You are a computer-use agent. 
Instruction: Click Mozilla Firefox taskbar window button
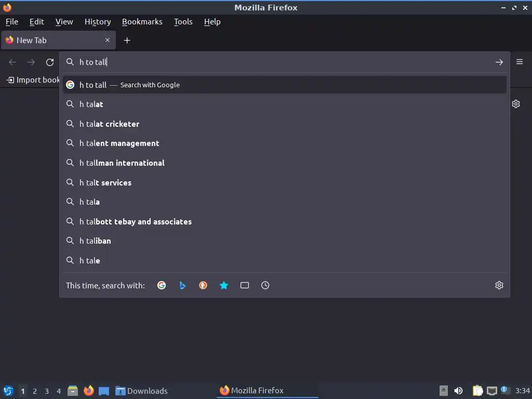268,391
